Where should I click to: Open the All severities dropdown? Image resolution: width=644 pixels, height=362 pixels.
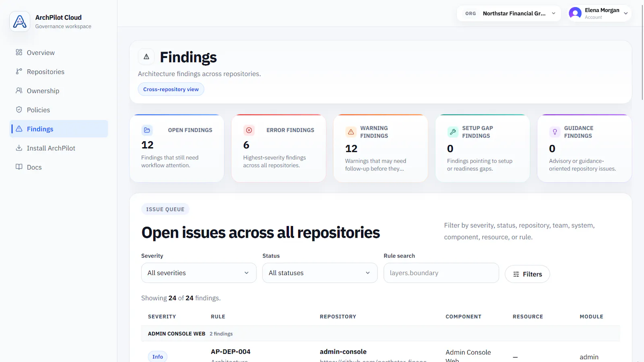(x=199, y=273)
